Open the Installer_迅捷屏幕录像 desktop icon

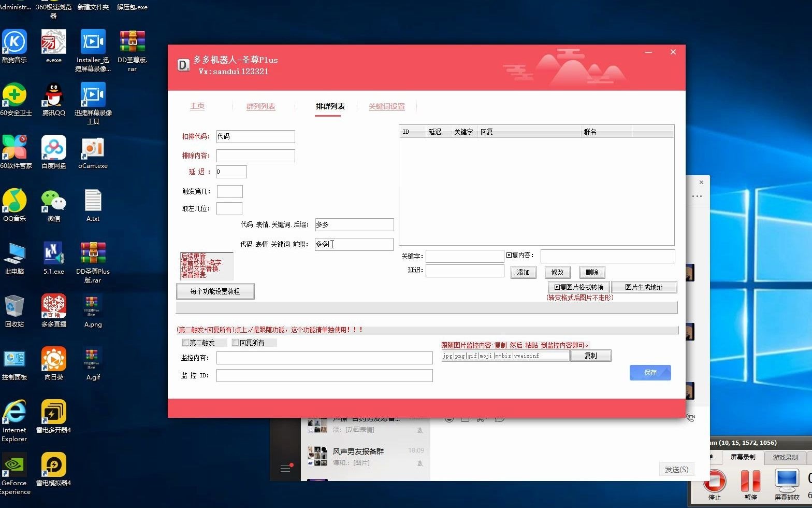93,50
